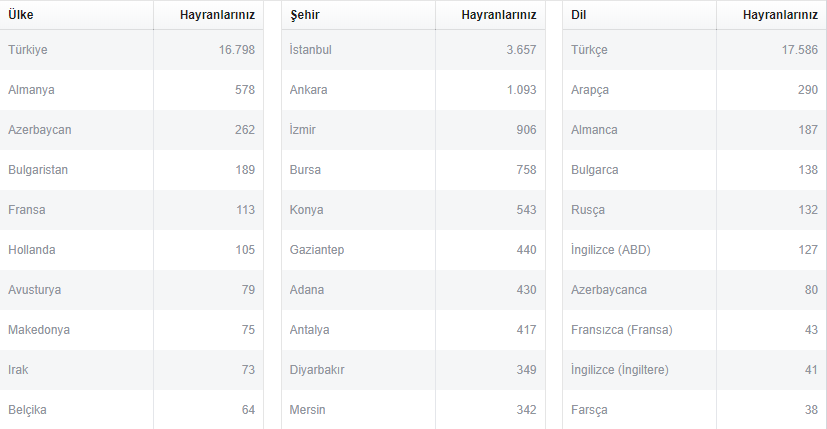The height and width of the screenshot is (429, 827).
Task: Click the Ankara city entry
Action: pos(309,90)
